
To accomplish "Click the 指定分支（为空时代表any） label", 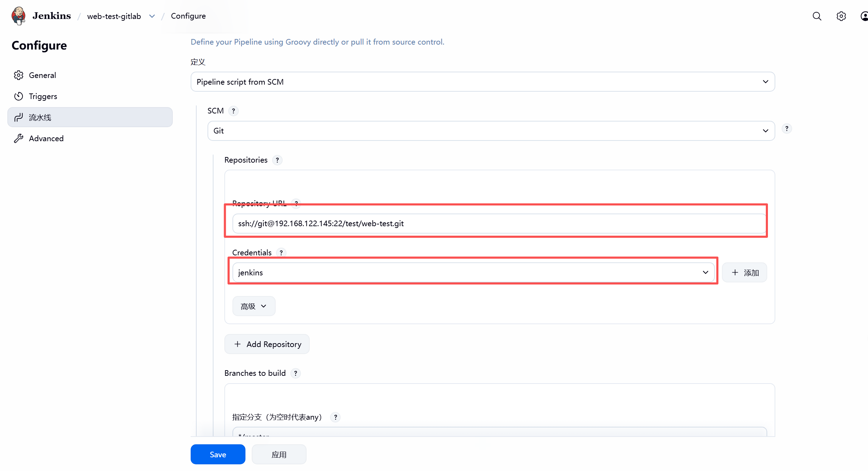I will (277, 417).
